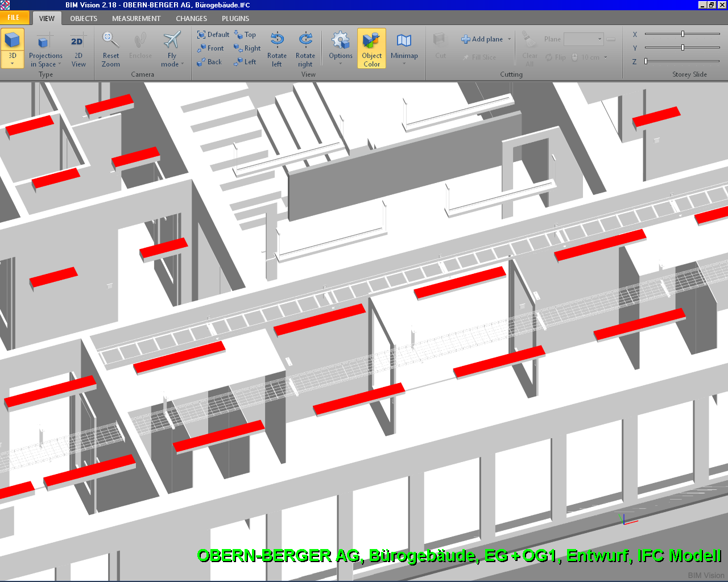Expand the Minimap dropdown arrow
Image resolution: width=728 pixels, height=582 pixels.
[x=404, y=64]
